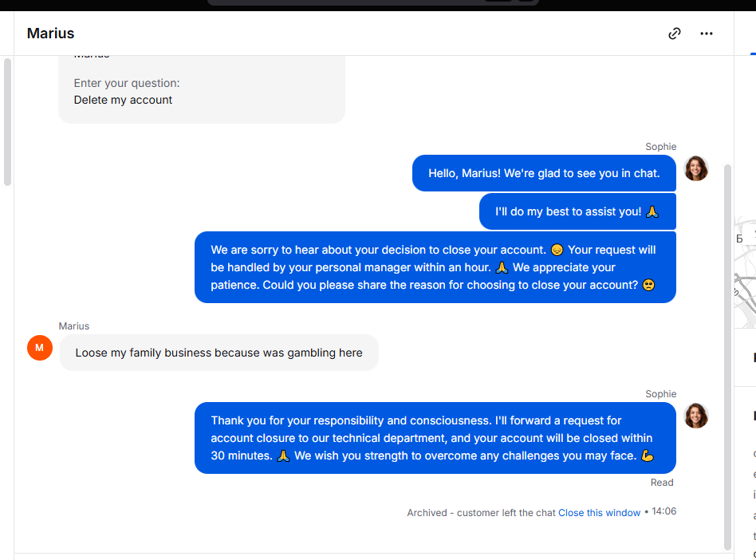This screenshot has width=756, height=560.
Task: Click Marius's orange M avatar
Action: click(x=40, y=348)
